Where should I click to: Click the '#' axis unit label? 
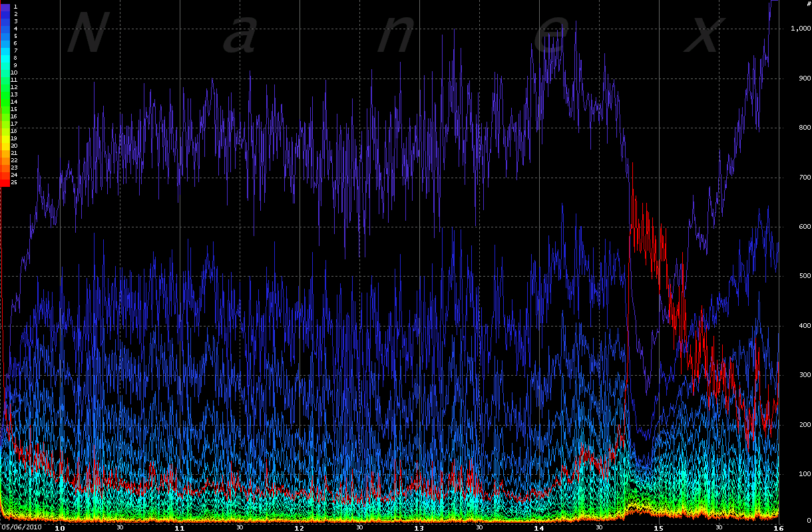[x=809, y=4]
